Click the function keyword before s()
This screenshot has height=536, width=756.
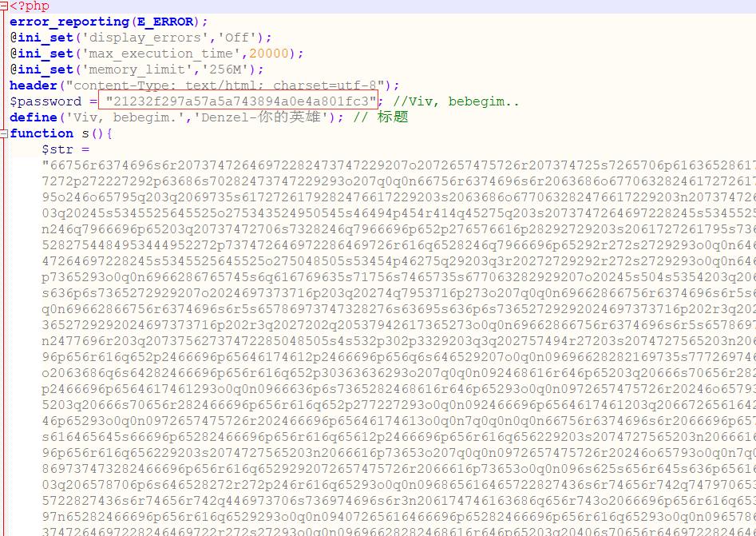point(42,133)
